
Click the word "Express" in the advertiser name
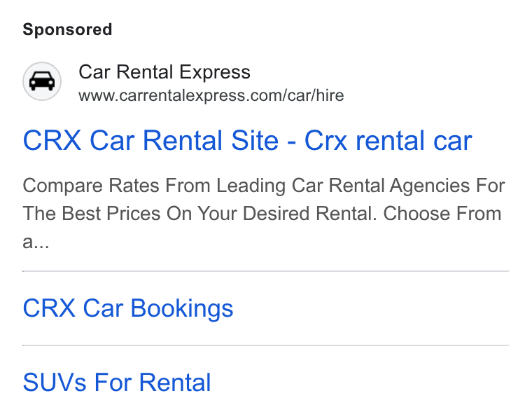point(215,72)
